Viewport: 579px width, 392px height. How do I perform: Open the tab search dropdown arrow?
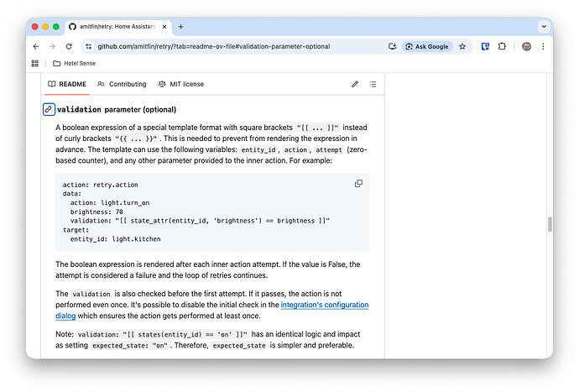pos(542,27)
